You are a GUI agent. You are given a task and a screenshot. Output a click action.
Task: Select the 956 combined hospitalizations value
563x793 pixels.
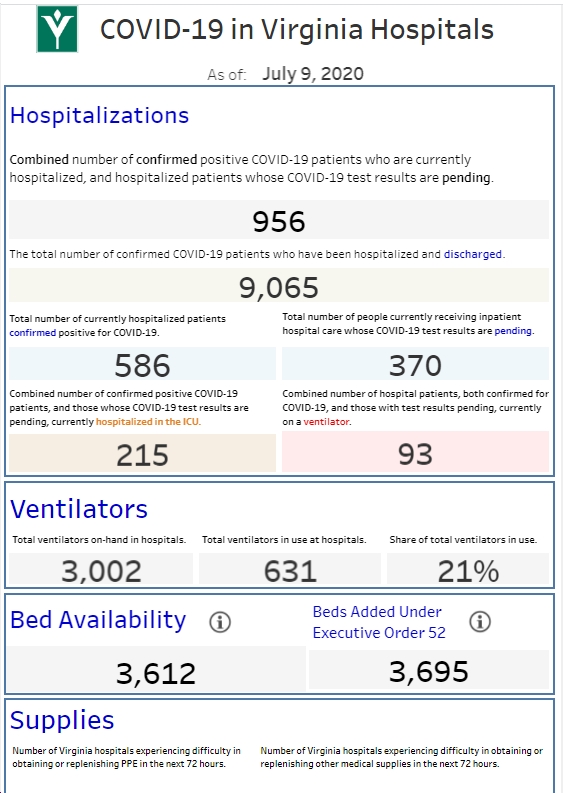click(279, 221)
